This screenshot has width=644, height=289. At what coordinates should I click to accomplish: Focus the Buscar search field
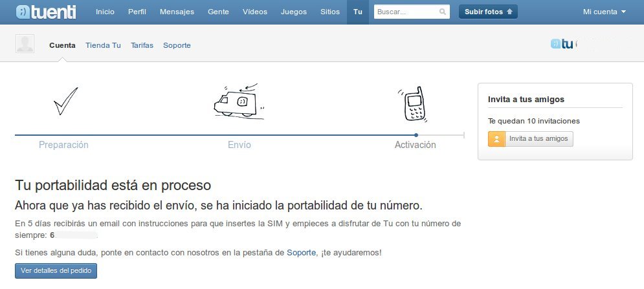tap(412, 12)
